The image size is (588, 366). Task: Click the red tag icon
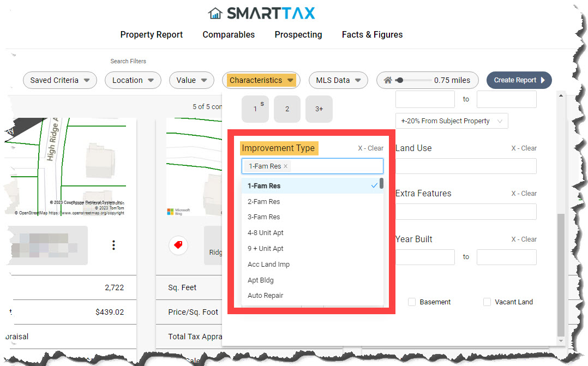(178, 245)
